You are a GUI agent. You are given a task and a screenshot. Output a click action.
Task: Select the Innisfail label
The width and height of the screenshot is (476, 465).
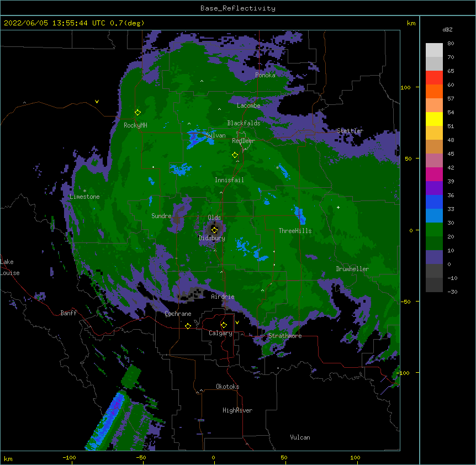click(x=229, y=180)
